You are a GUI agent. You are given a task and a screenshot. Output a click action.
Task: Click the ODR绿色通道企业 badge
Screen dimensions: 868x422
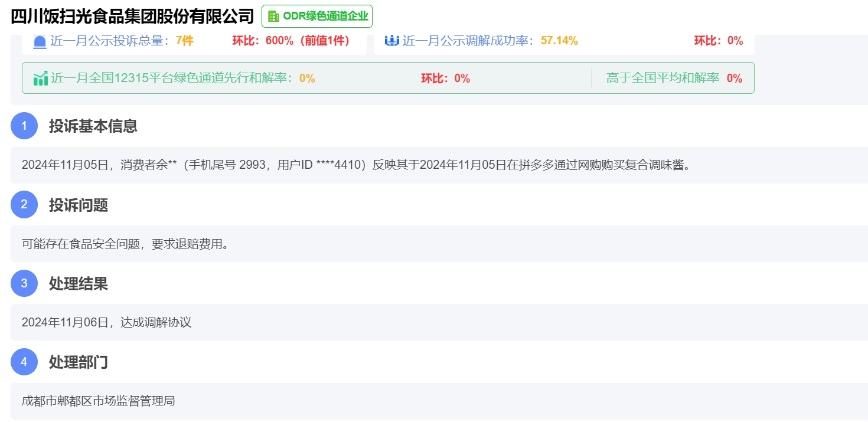click(x=317, y=16)
